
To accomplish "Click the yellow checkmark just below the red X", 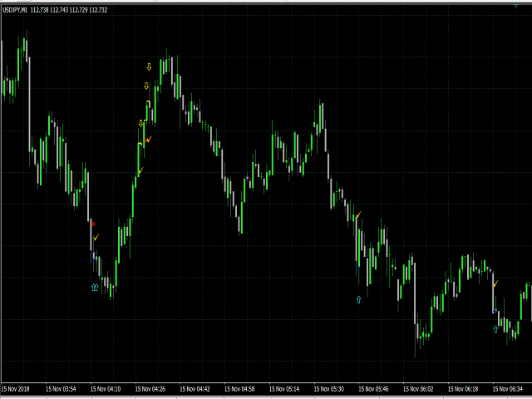I will click(96, 238).
